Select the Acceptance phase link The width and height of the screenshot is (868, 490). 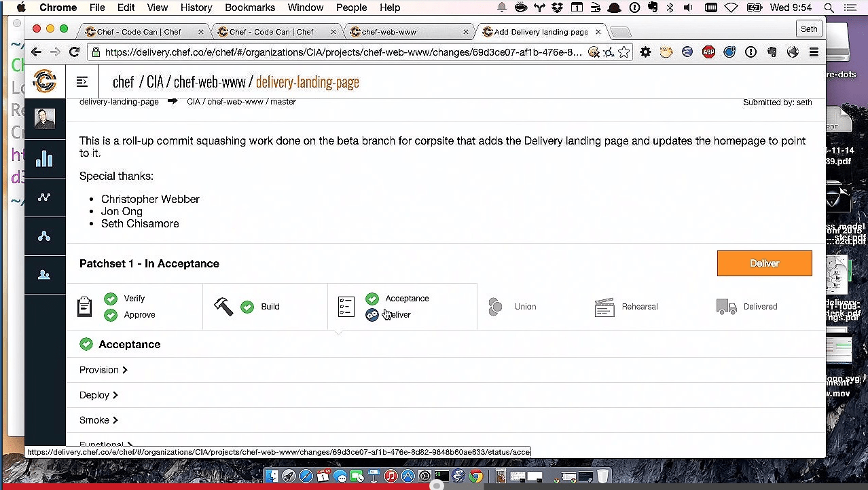tap(407, 299)
